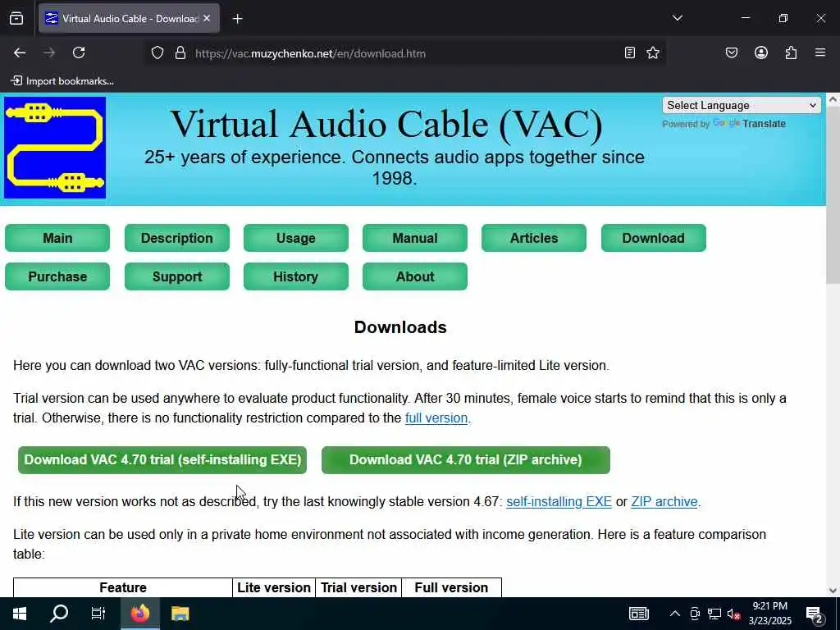Click the vertical scrollbar thumb
Screen dimensions: 840x630
tap(833, 195)
